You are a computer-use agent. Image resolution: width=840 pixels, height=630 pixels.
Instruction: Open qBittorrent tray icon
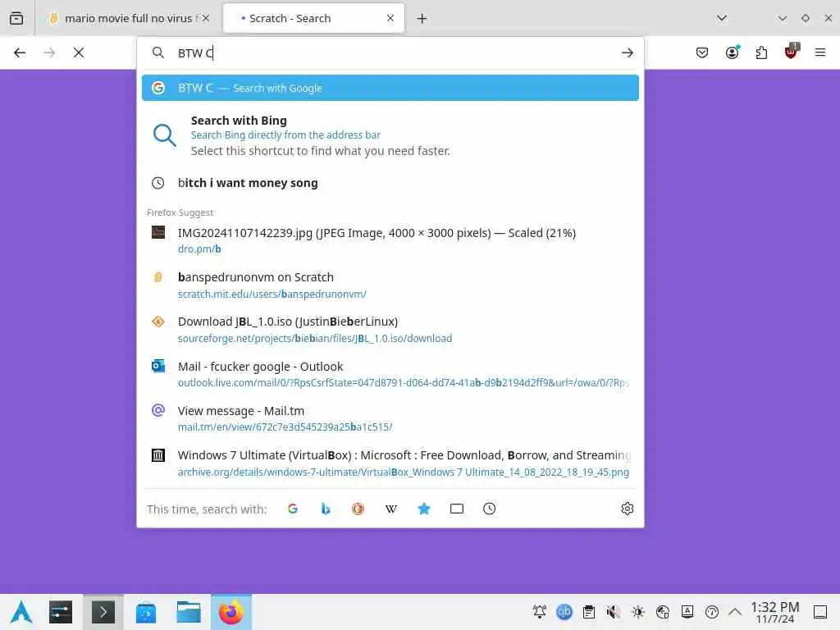pyautogui.click(x=564, y=611)
